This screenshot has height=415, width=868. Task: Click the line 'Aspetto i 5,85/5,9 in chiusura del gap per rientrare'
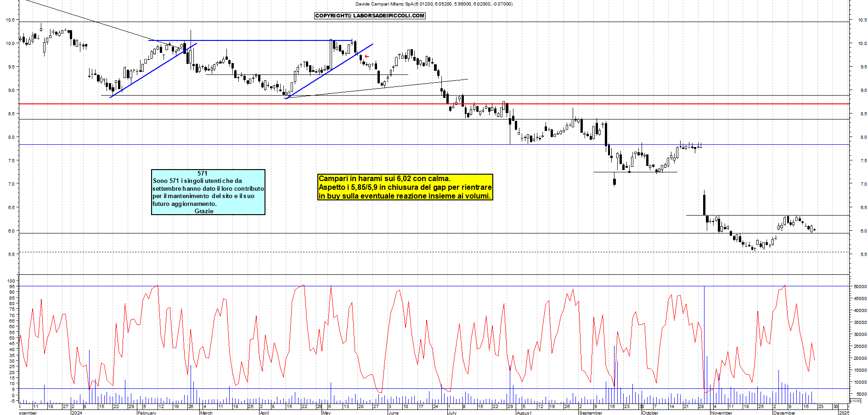[x=405, y=187]
